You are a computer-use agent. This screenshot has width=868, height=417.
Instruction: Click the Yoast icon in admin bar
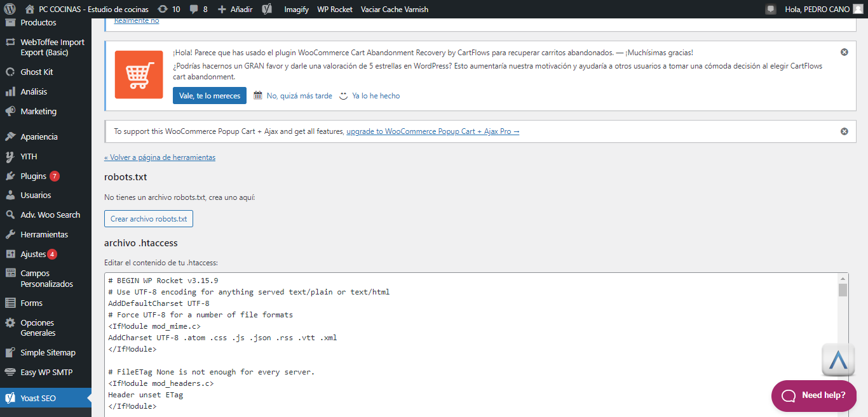(x=268, y=9)
